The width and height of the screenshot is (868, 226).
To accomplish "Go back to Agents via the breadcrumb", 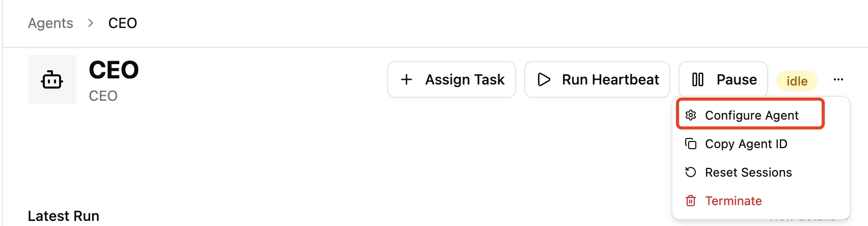I will coord(50,23).
